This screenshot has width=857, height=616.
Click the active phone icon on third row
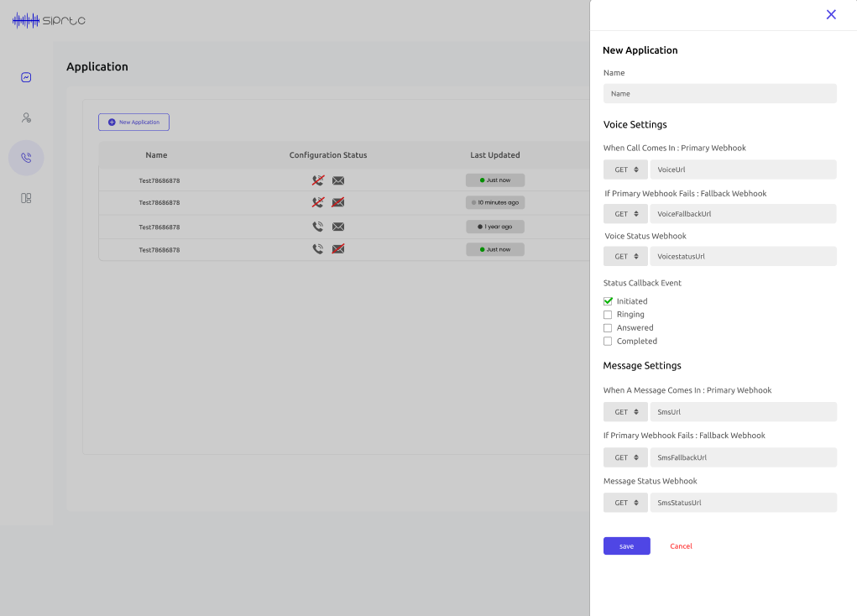[x=317, y=226]
